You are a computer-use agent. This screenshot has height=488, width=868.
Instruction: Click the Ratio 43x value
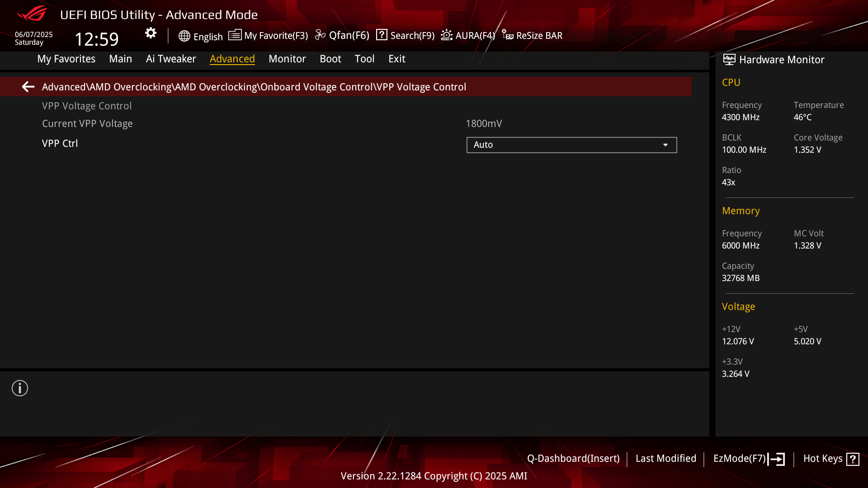[728, 183]
